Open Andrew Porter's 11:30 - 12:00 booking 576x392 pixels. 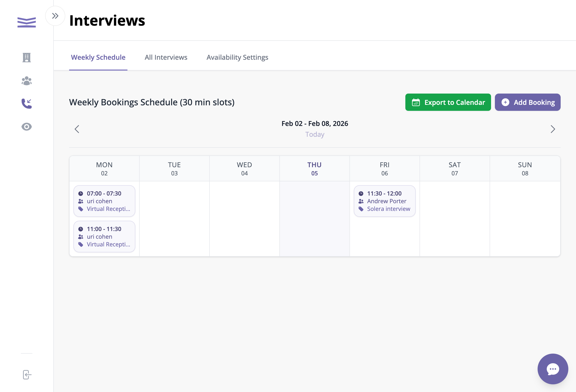pyautogui.click(x=384, y=201)
